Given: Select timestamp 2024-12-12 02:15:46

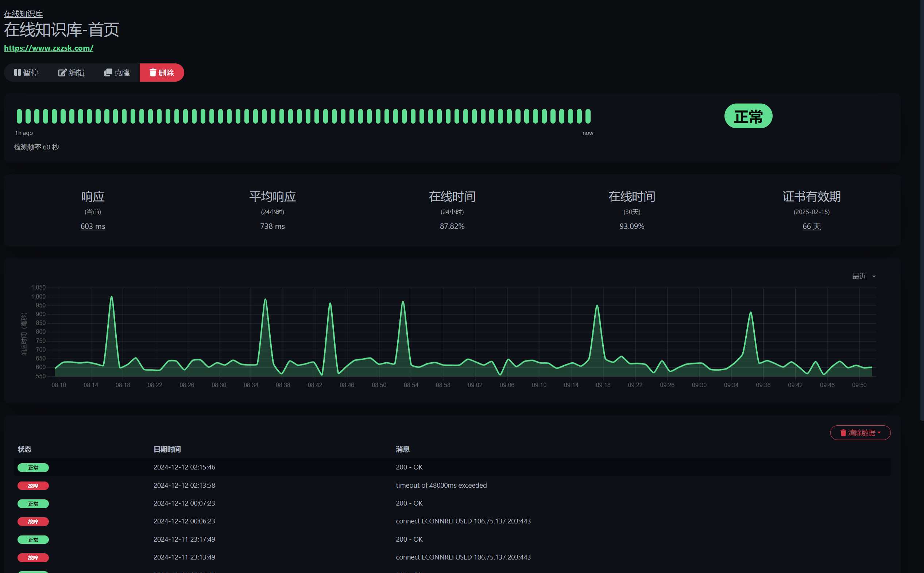Looking at the screenshot, I should (x=184, y=467).
